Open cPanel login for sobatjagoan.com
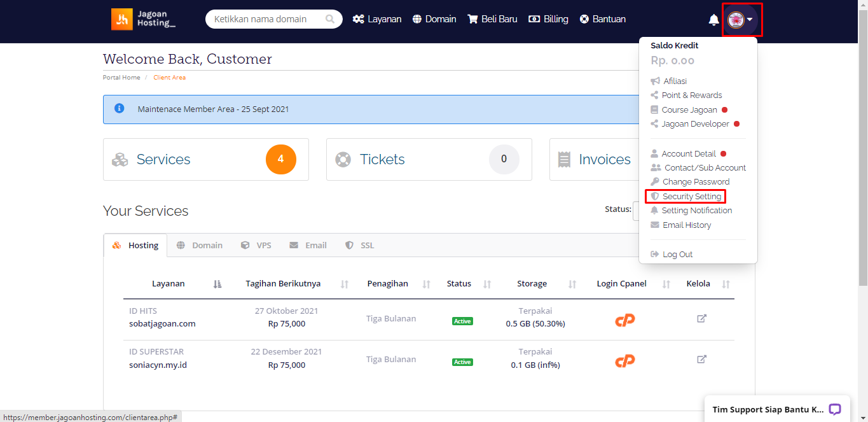The width and height of the screenshot is (868, 422). coord(624,320)
